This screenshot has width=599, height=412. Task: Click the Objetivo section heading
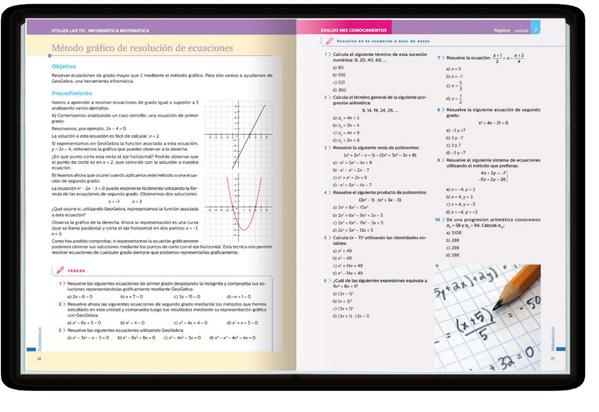[x=64, y=67]
